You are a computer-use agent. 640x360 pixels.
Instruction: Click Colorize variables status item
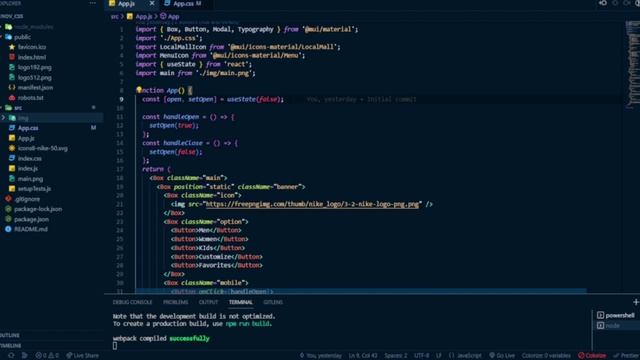tap(546, 356)
